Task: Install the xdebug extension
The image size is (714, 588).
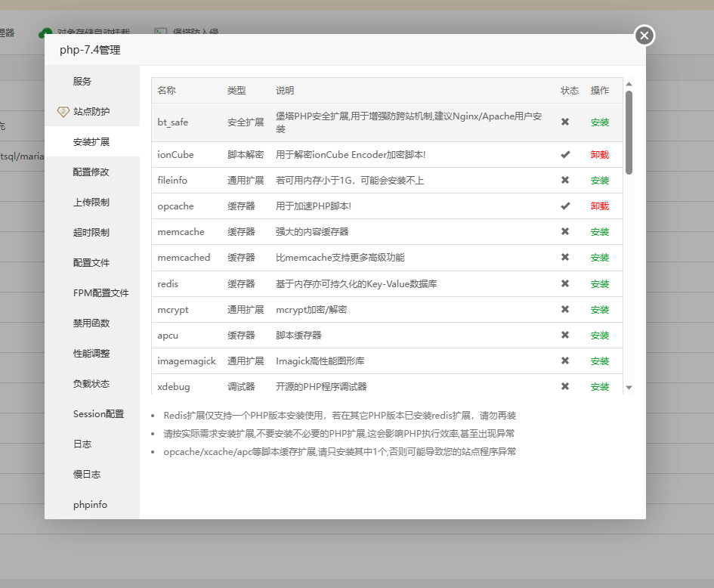Action: coord(599,387)
